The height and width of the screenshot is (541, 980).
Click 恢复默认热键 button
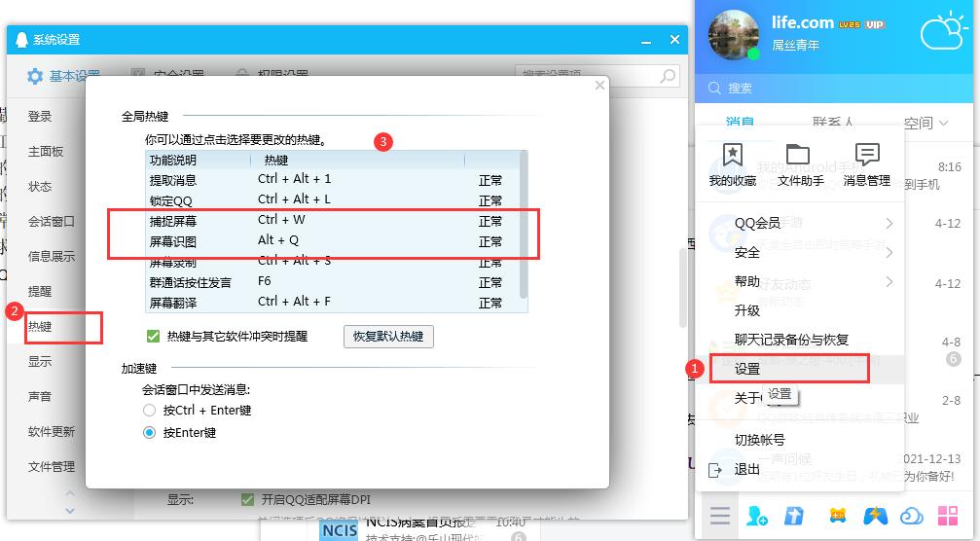388,336
